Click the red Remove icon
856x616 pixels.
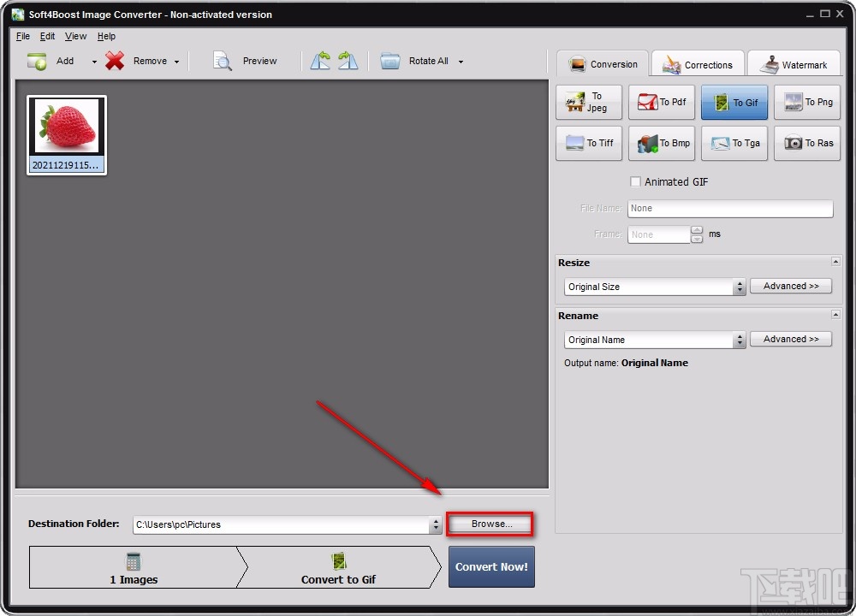click(x=115, y=61)
